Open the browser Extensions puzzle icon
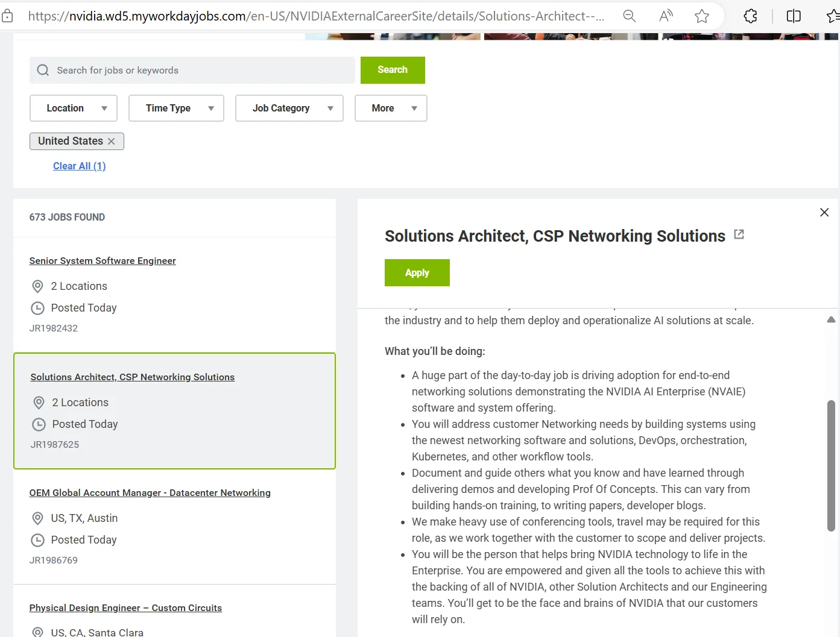The image size is (840, 637). pyautogui.click(x=750, y=16)
